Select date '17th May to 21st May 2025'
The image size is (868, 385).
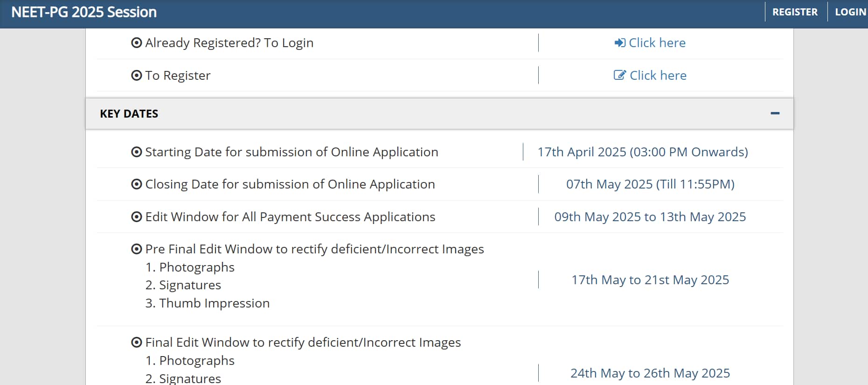(650, 280)
